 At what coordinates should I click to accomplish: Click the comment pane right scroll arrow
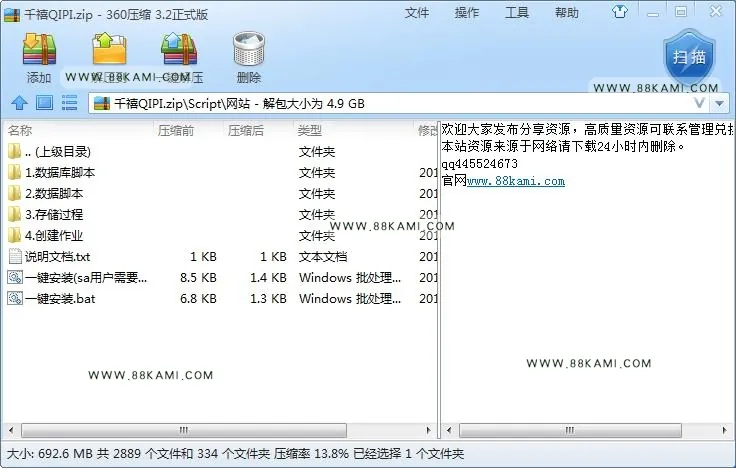pos(725,430)
